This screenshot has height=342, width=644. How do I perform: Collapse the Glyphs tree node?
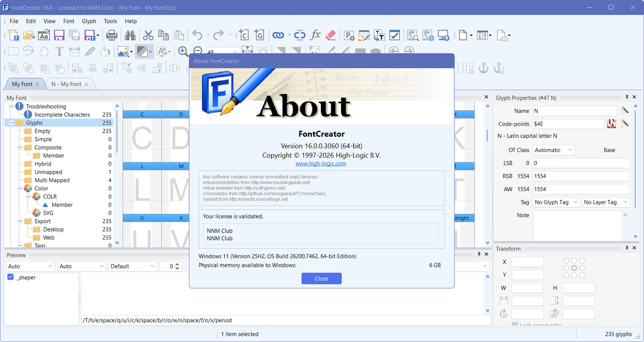coord(11,123)
